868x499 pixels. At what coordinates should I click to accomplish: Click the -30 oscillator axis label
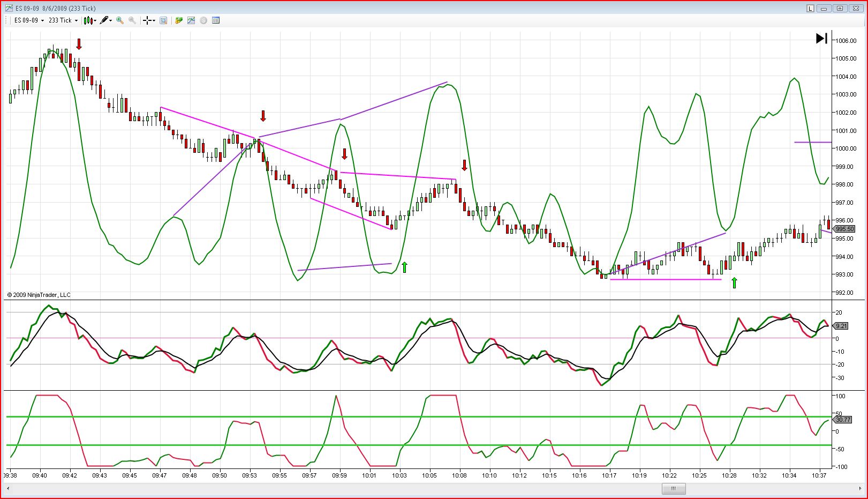coord(839,378)
